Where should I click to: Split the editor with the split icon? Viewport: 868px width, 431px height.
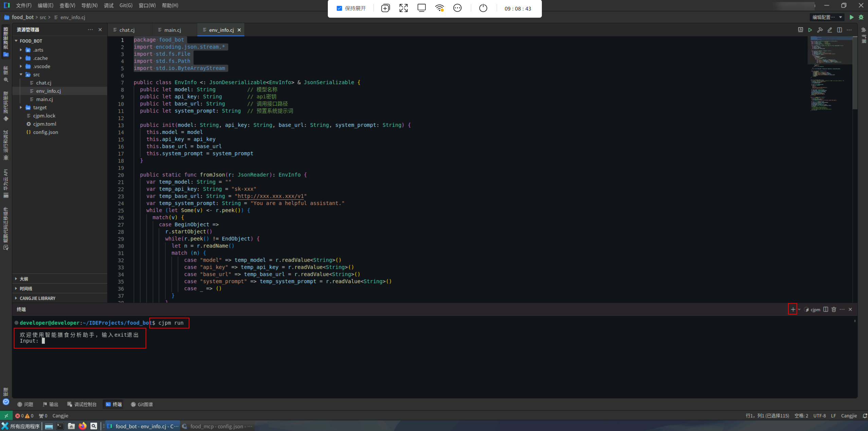(x=839, y=30)
